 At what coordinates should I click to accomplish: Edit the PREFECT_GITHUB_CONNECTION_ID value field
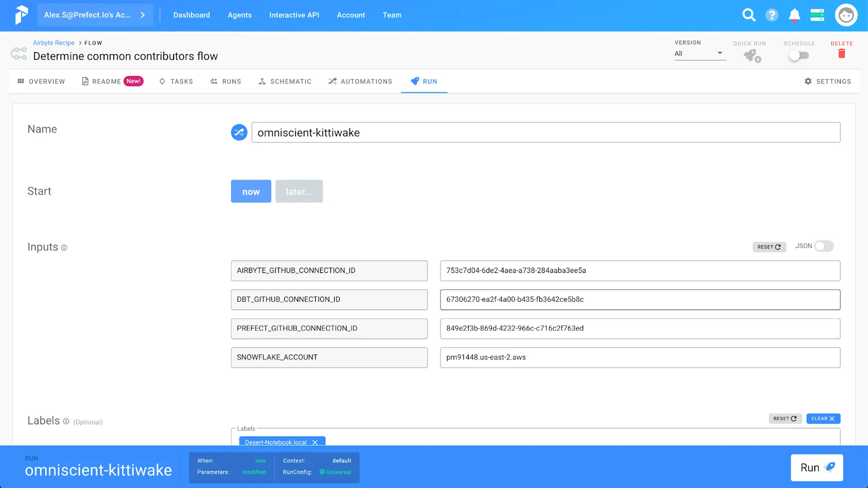tap(640, 328)
